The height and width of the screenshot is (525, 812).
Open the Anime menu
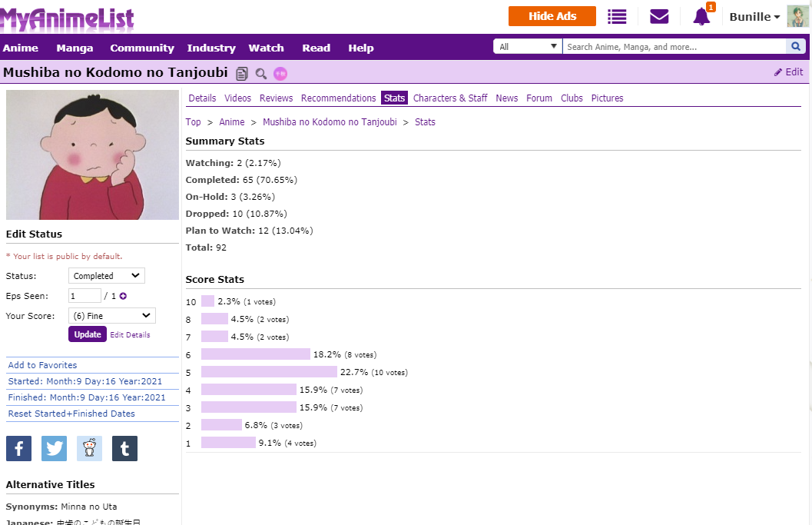(21, 48)
